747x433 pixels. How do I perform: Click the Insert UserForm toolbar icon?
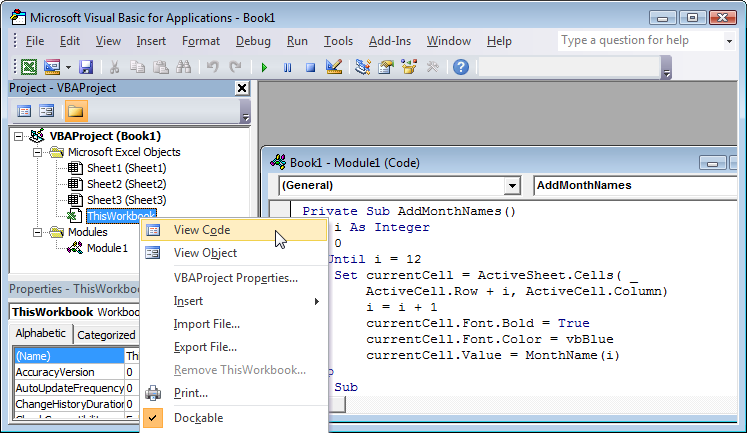(x=52, y=67)
